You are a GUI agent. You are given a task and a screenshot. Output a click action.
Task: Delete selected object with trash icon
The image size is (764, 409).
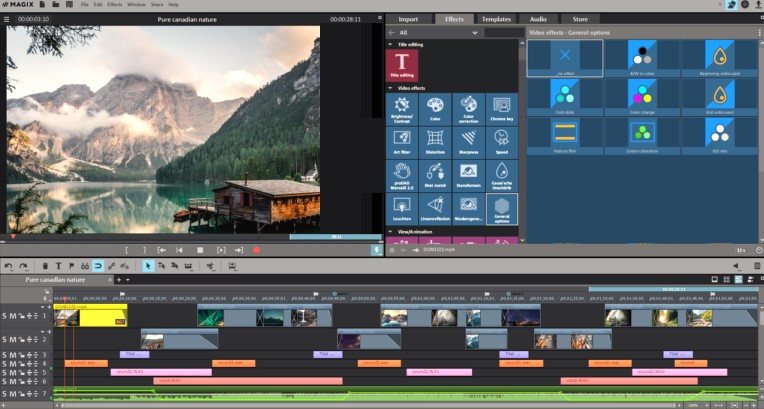click(x=45, y=266)
